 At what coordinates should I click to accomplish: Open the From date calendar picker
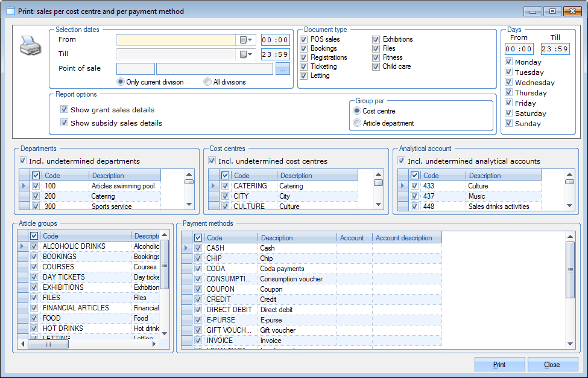point(247,40)
